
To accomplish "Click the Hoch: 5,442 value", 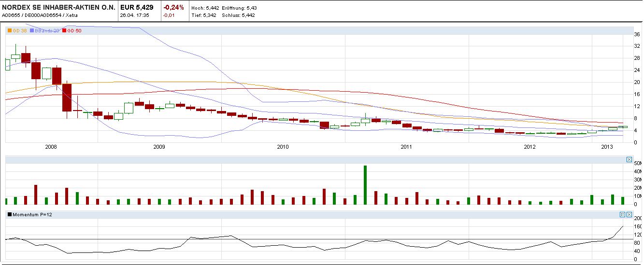I will pyautogui.click(x=205, y=9).
